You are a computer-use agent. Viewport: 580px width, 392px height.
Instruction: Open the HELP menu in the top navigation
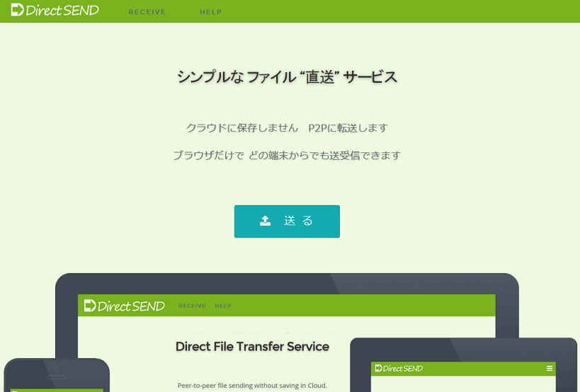[210, 12]
